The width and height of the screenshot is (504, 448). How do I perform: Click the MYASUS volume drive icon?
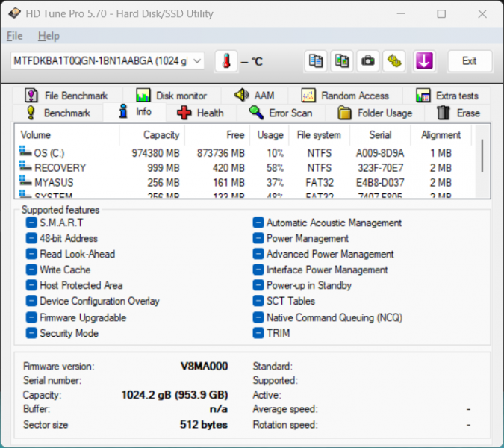pyautogui.click(x=25, y=181)
